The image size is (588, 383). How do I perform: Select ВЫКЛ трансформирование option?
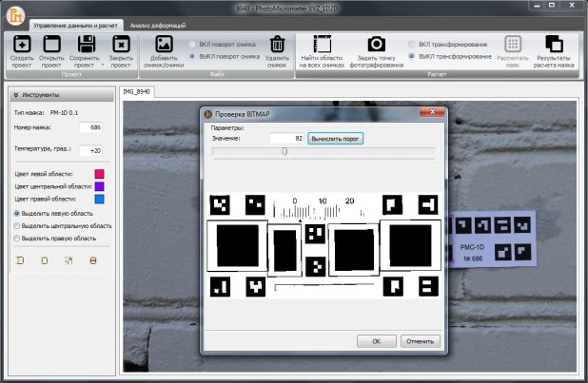411,56
